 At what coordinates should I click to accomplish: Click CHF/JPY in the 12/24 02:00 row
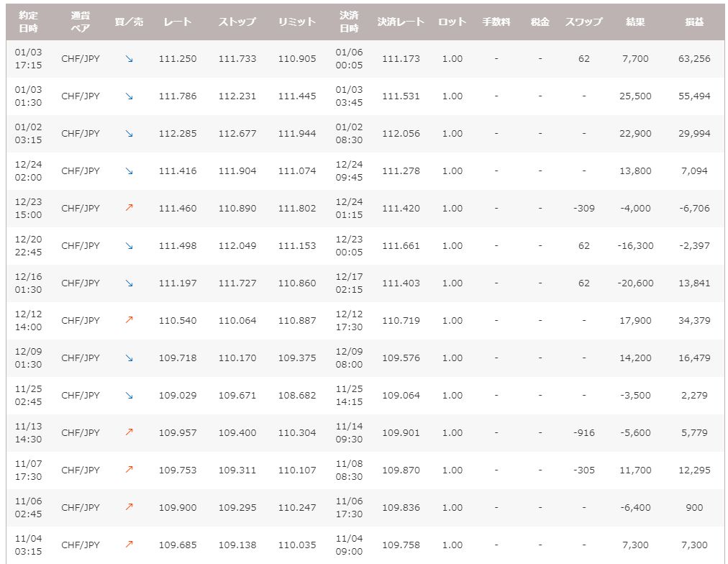click(81, 171)
